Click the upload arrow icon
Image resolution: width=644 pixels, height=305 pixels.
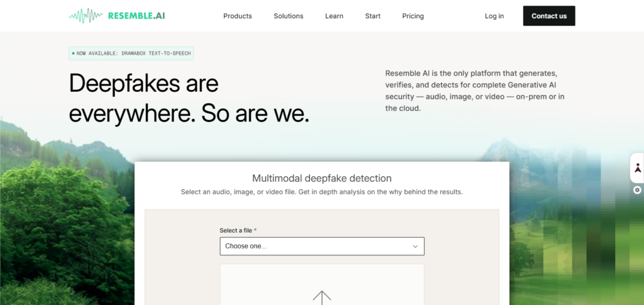click(x=322, y=297)
